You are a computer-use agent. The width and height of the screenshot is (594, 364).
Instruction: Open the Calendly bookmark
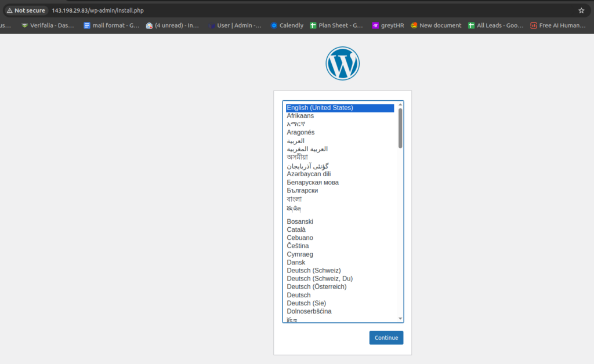coord(287,26)
